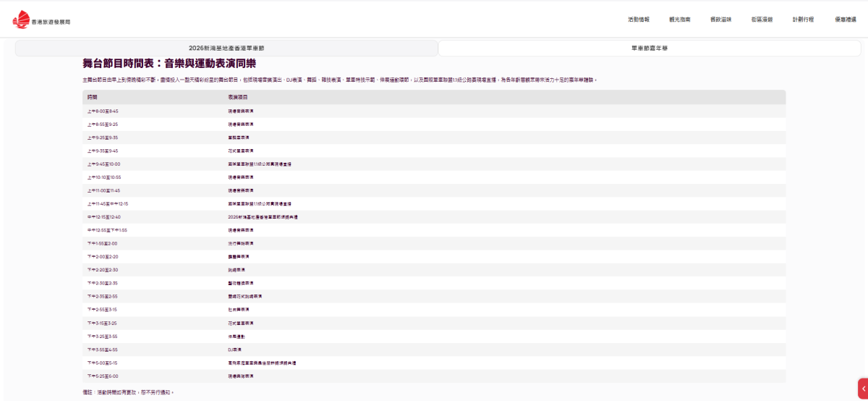Viewport: 868px width, 401px height.
Task: Switch to the 單車節嘉年華 tab
Action: pyautogui.click(x=650, y=48)
